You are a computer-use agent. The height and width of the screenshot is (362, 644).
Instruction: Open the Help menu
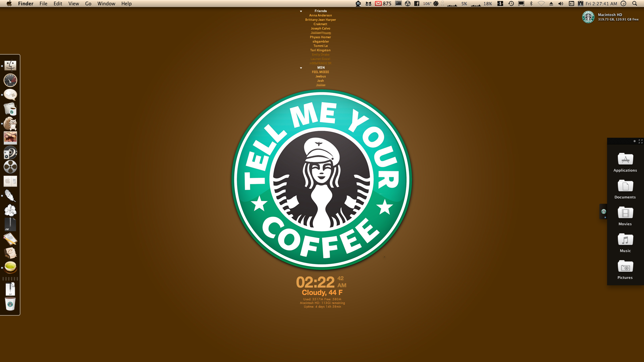[126, 4]
